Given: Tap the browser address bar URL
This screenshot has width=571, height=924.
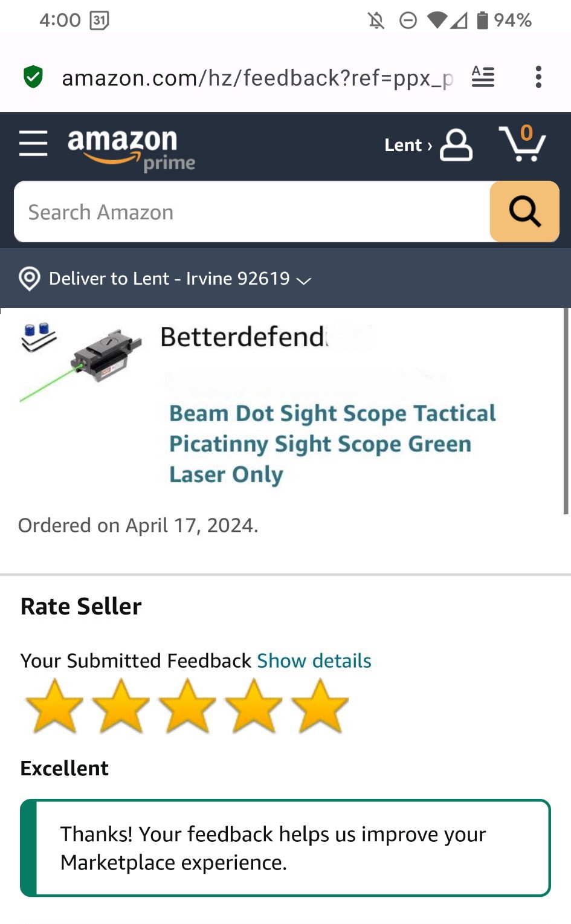Looking at the screenshot, I should (257, 78).
